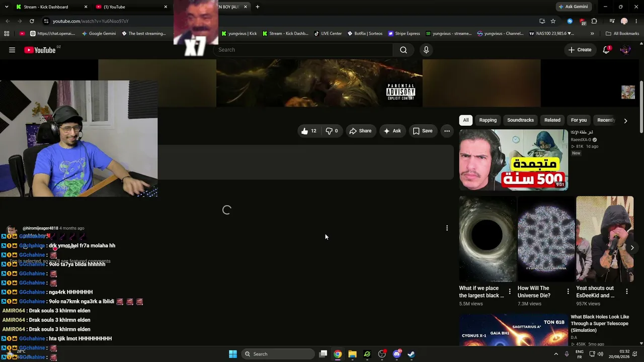Reload the page in Chrome

pos(32,21)
